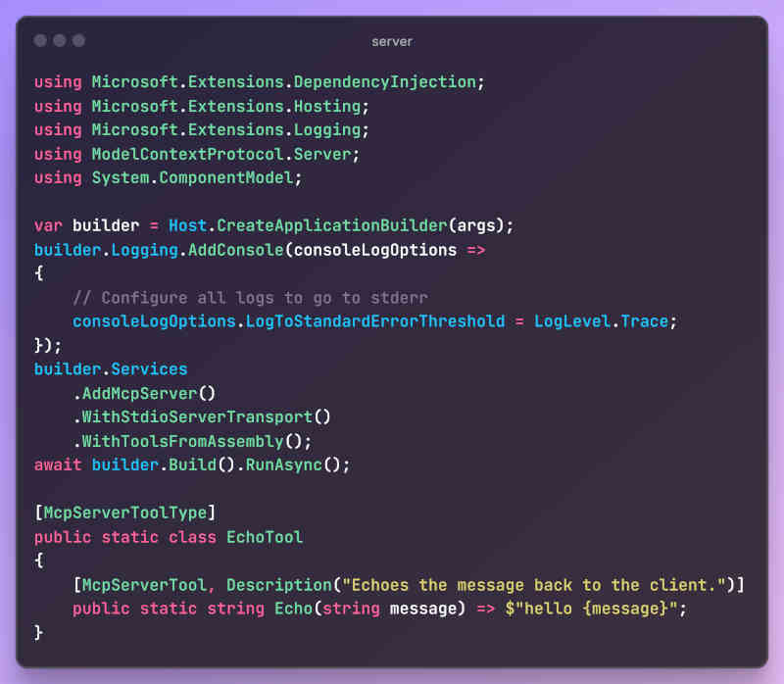Viewport: 784px width, 684px height.
Task: Click ".AddMcpServer()" call
Action: [x=144, y=394]
